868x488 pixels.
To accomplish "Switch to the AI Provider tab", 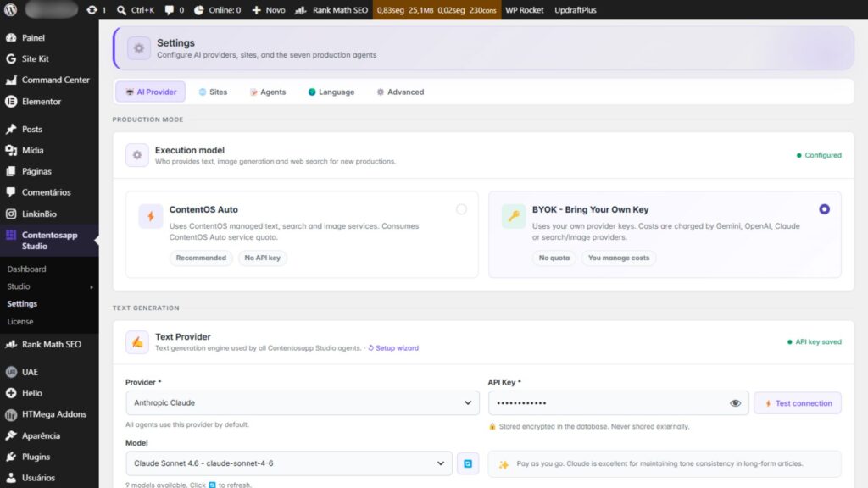I will coord(151,91).
